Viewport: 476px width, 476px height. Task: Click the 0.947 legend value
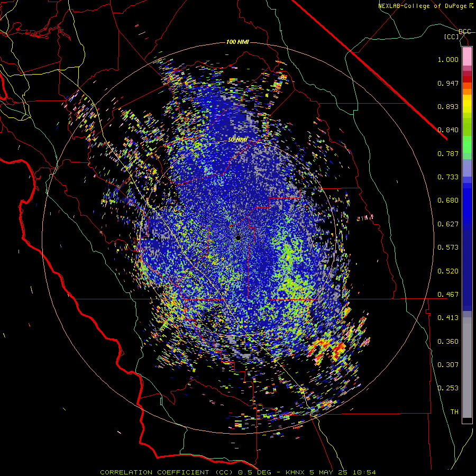(448, 83)
